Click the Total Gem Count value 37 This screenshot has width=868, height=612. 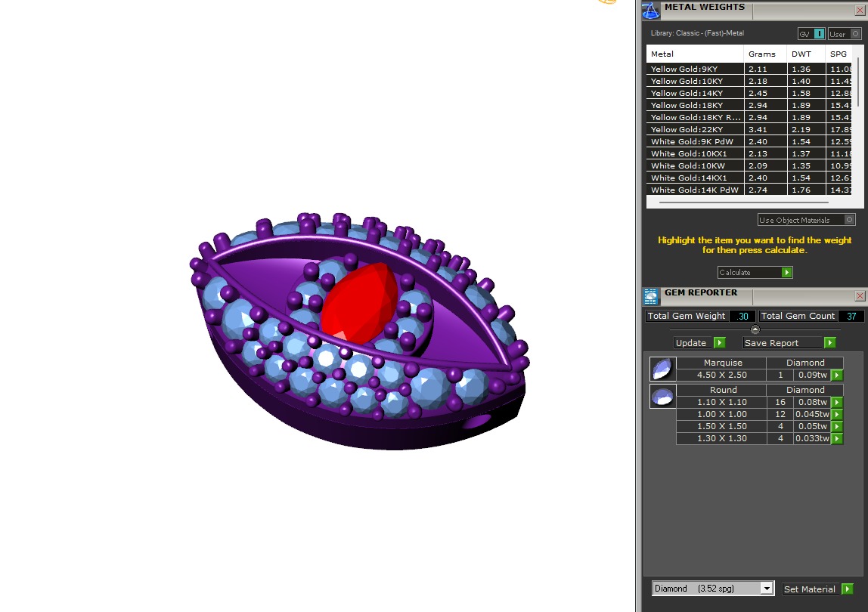pyautogui.click(x=851, y=316)
